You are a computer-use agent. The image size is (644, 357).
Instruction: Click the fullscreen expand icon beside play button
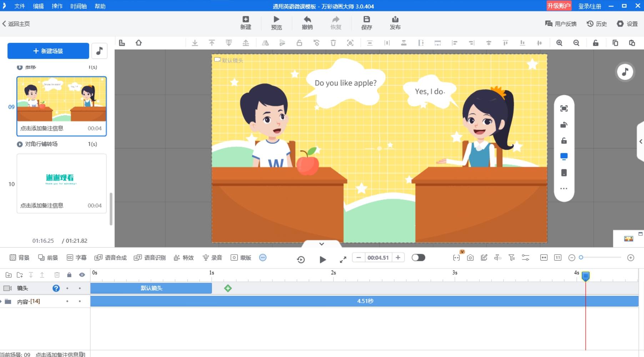pyautogui.click(x=343, y=260)
